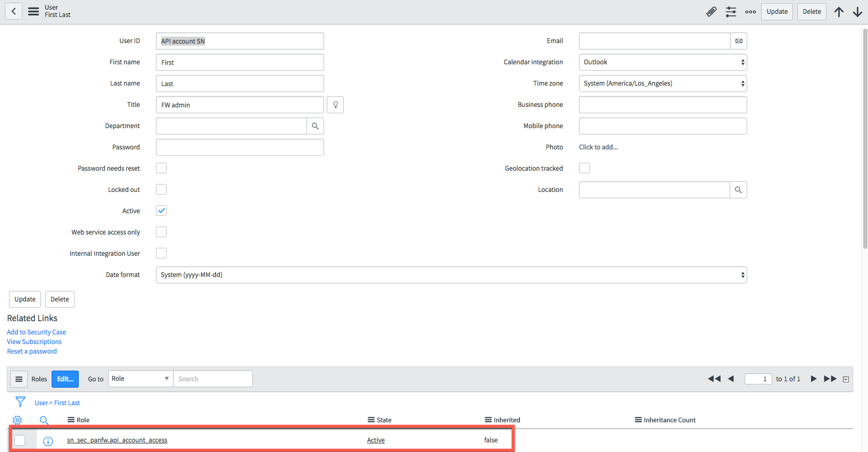
Task: Focus the Business phone field
Action: point(663,105)
